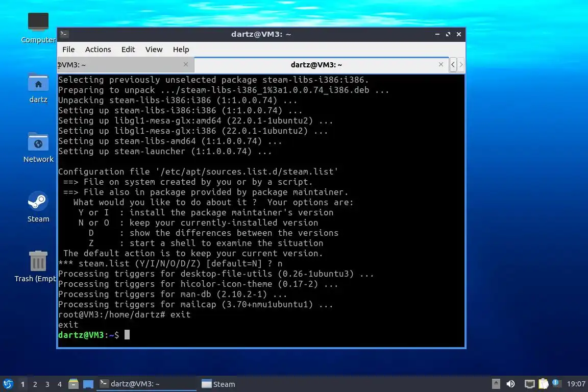This screenshot has height=392, width=588.
Task: Open the update notifier tray icon
Action: [x=556, y=383]
